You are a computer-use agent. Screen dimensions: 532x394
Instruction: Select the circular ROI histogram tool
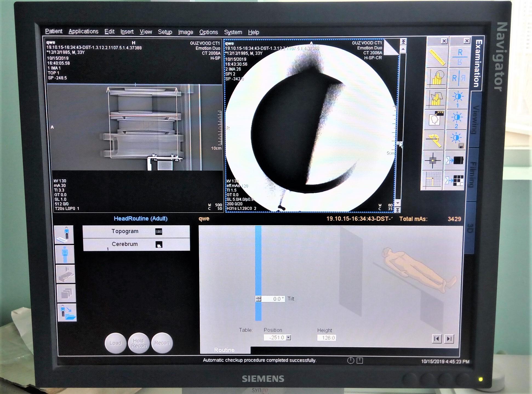click(436, 78)
